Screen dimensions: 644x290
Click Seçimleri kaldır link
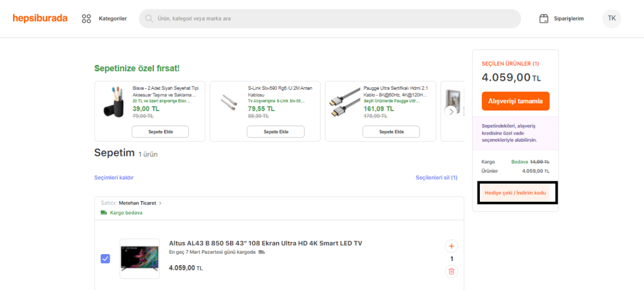pos(114,178)
